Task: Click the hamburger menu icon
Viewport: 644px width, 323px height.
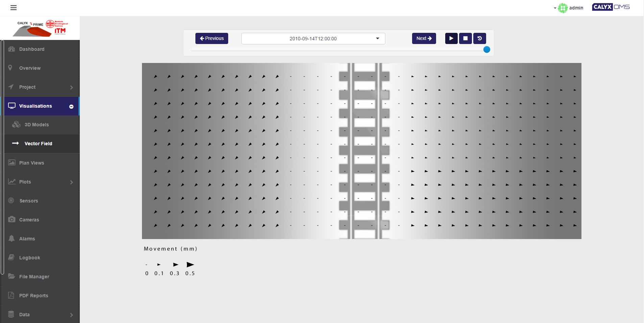Action: coord(14,8)
